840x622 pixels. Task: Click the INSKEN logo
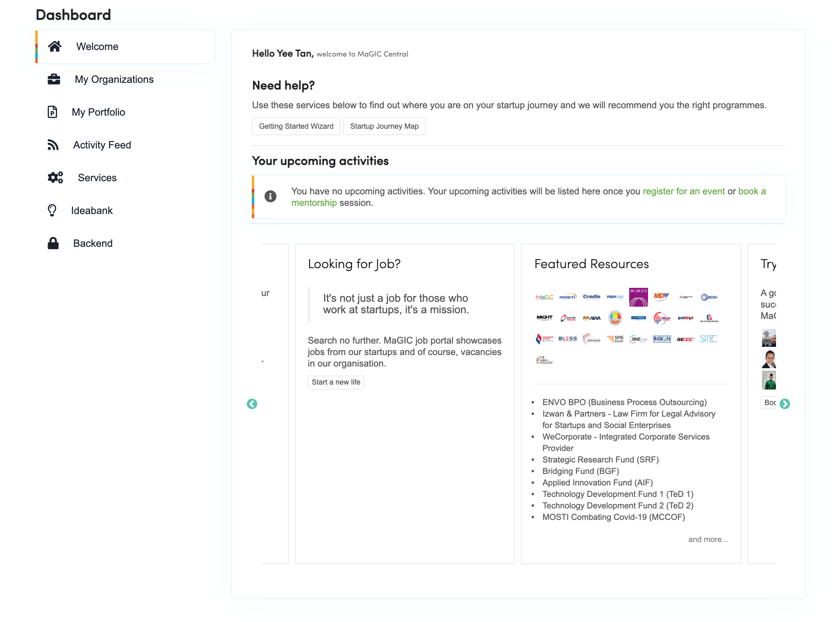(662, 339)
